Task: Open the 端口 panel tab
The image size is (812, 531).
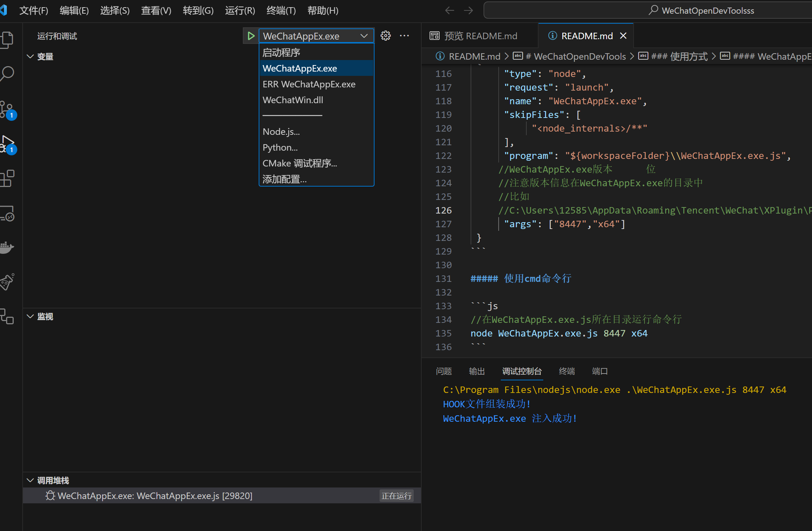Action: pyautogui.click(x=600, y=371)
